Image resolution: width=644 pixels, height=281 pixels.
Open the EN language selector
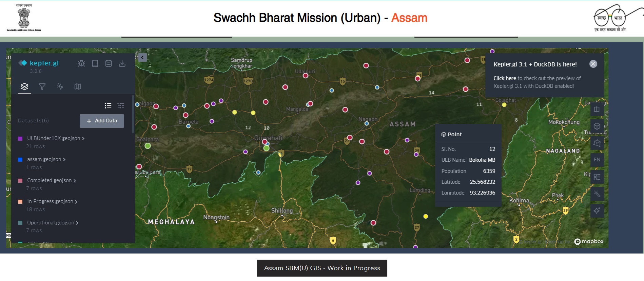pyautogui.click(x=597, y=160)
